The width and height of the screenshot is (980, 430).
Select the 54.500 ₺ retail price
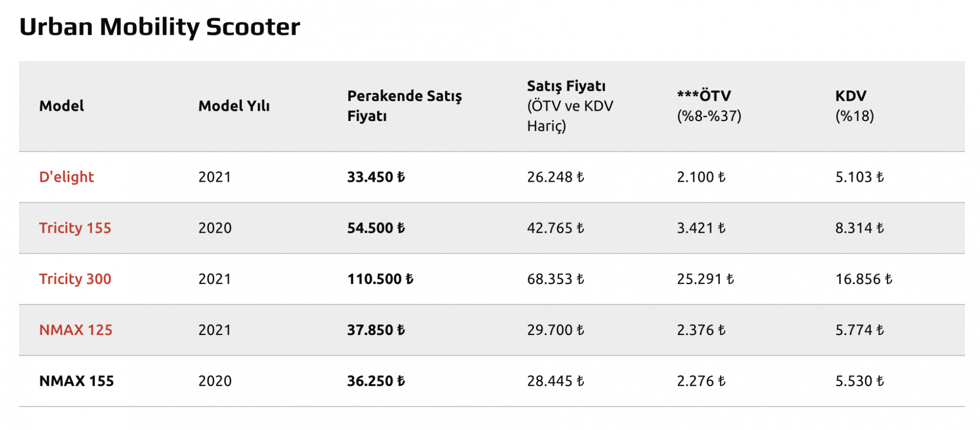pyautogui.click(x=376, y=228)
